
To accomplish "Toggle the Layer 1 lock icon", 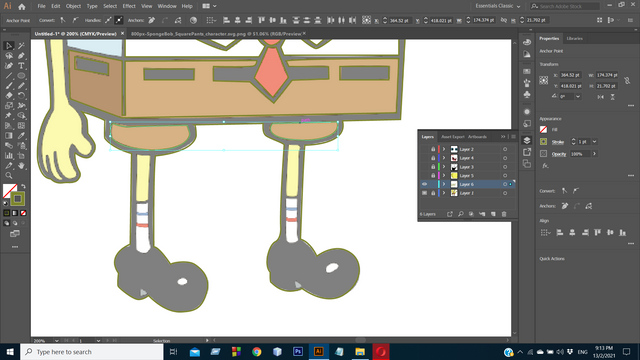I will click(433, 193).
